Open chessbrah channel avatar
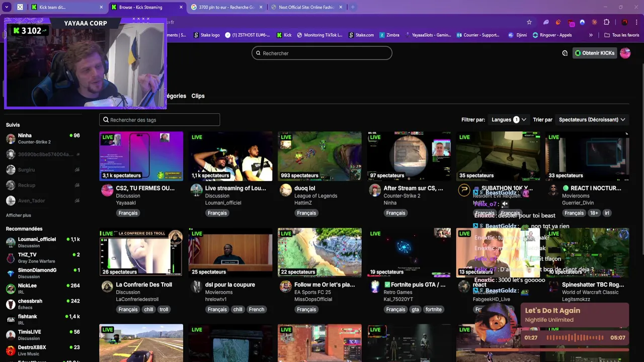Image resolution: width=644 pixels, height=362 pixels. tap(11, 304)
